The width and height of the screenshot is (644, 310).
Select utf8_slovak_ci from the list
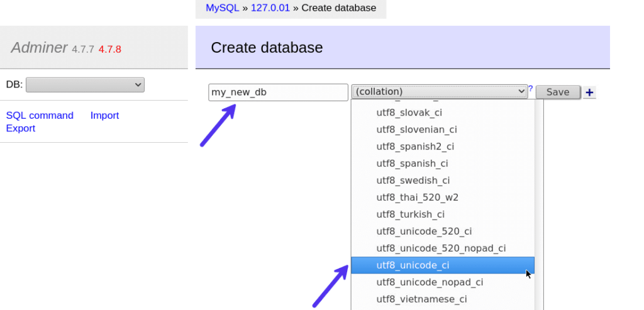pos(409,113)
